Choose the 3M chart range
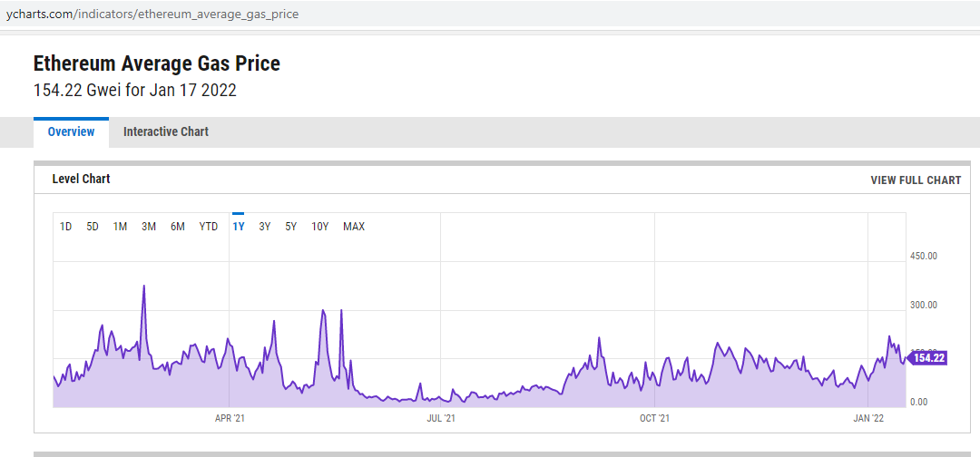980x457 pixels. [149, 227]
